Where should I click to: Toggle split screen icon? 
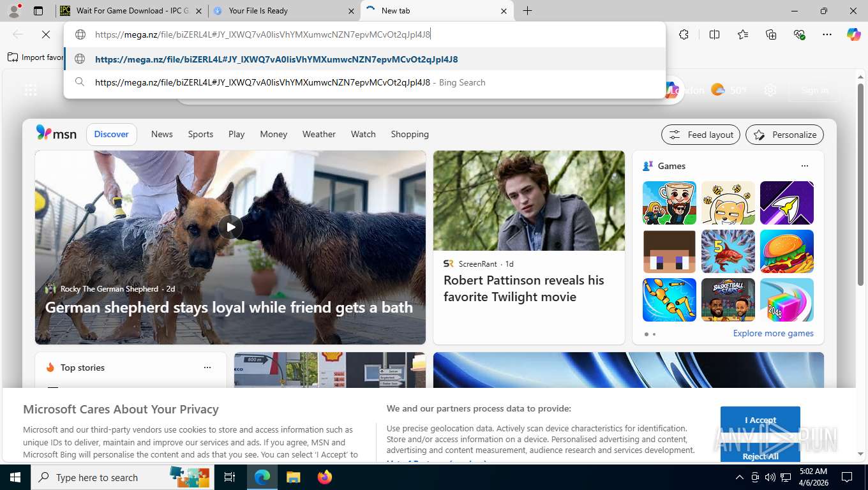(714, 34)
